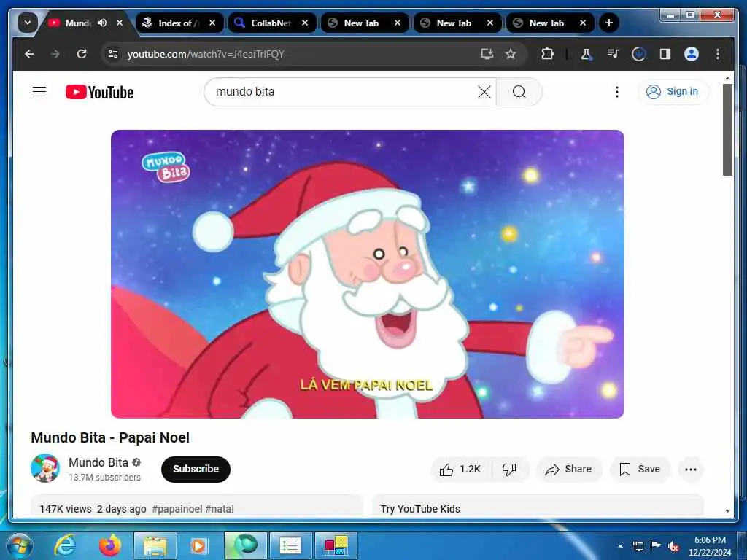Click the muted volume tray icon
Screen dimensions: 747x560
coord(673,546)
